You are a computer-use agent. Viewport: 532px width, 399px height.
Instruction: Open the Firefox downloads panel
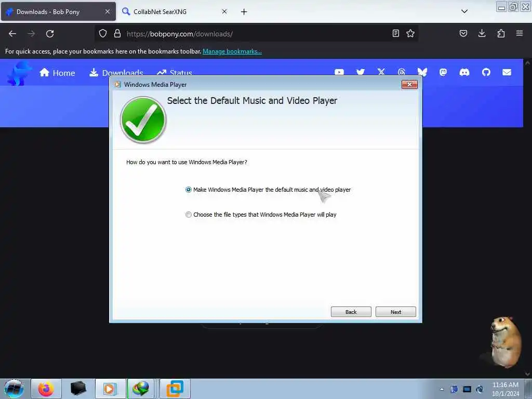click(482, 33)
